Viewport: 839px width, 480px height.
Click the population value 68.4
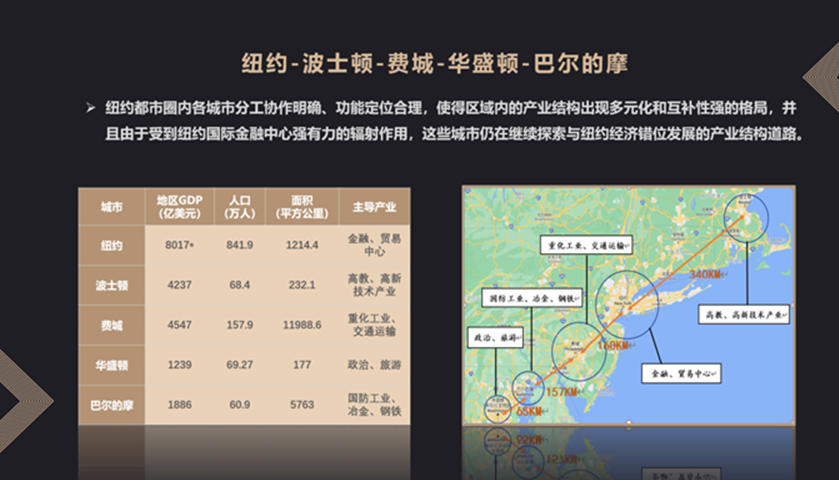coord(240,285)
